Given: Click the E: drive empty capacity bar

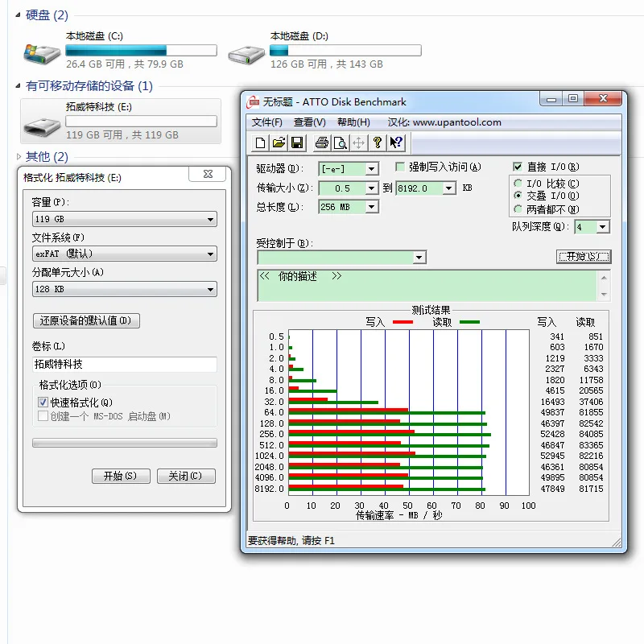Looking at the screenshot, I should [x=141, y=122].
